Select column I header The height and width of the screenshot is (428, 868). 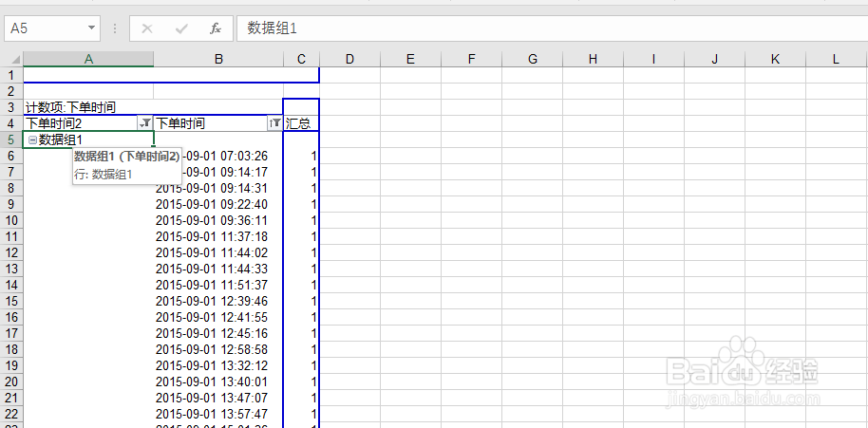click(653, 59)
